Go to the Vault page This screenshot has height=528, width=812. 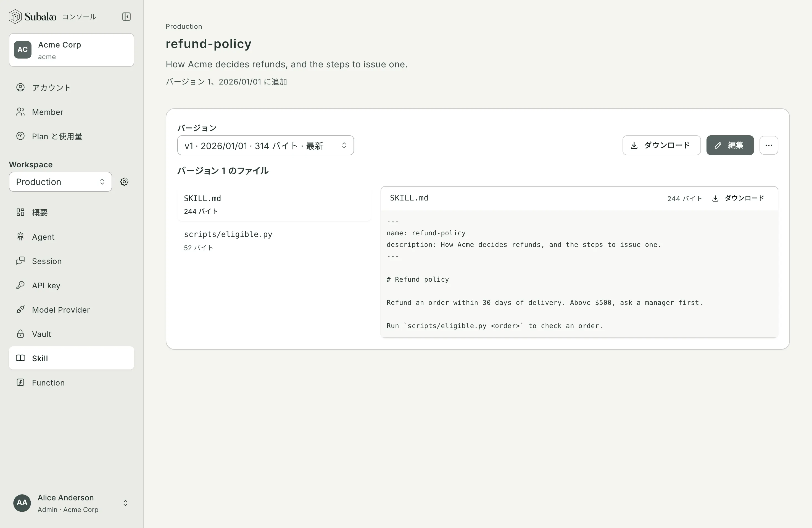click(71, 334)
